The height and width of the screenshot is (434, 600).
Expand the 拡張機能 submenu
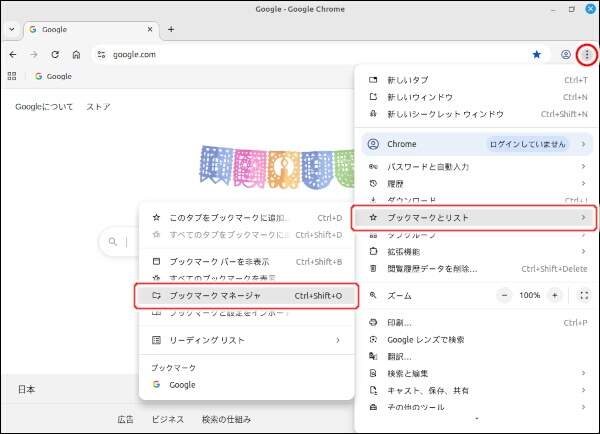478,251
